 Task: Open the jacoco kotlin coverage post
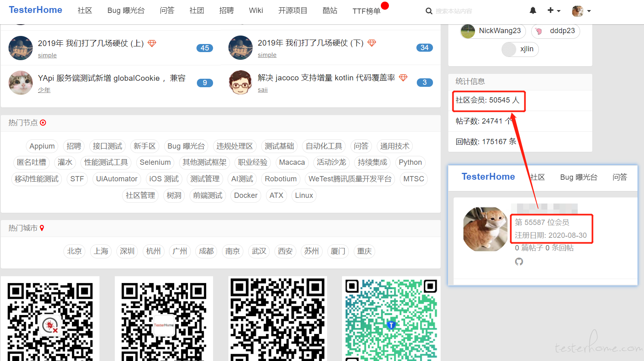click(326, 78)
